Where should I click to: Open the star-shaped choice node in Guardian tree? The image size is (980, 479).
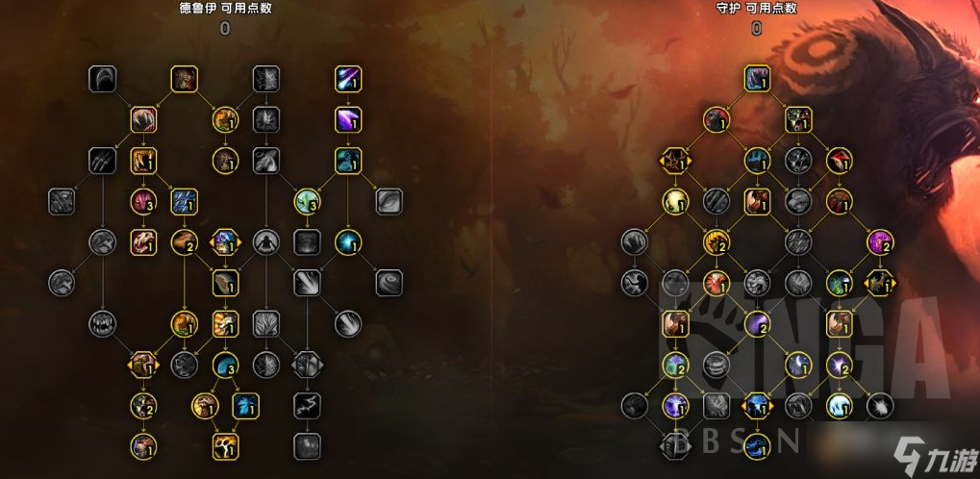click(x=675, y=162)
